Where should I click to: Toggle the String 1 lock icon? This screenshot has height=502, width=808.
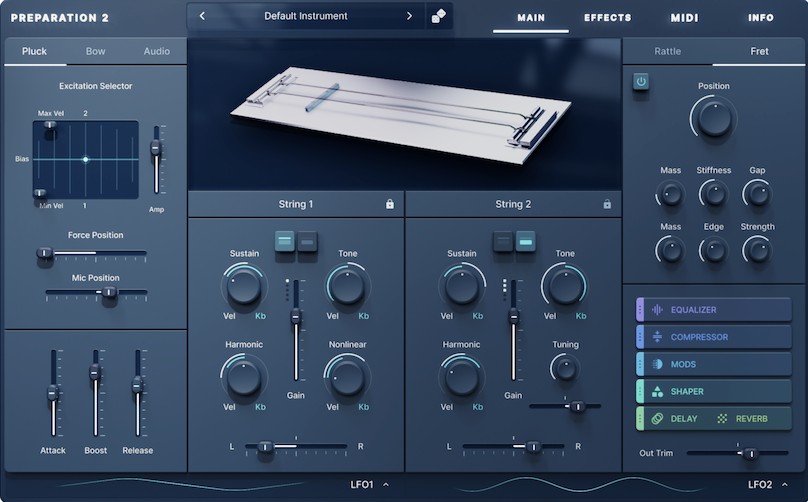pyautogui.click(x=390, y=204)
